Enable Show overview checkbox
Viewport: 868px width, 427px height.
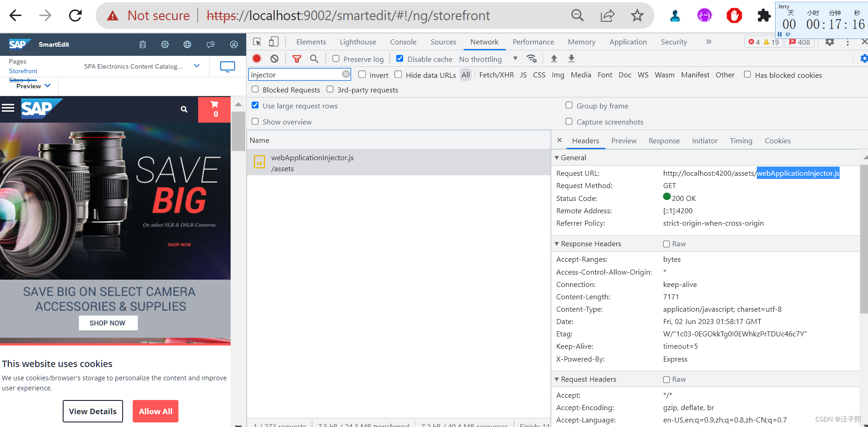click(x=255, y=121)
